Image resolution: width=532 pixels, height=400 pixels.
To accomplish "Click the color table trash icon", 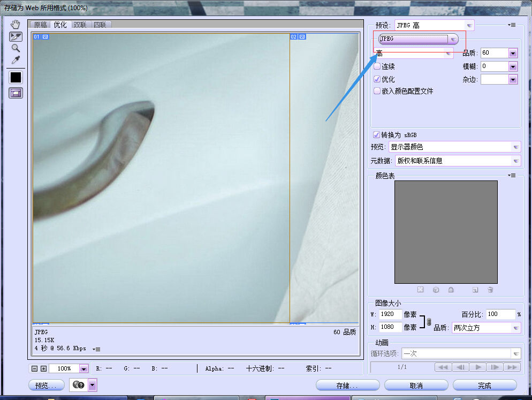I will click(x=490, y=290).
